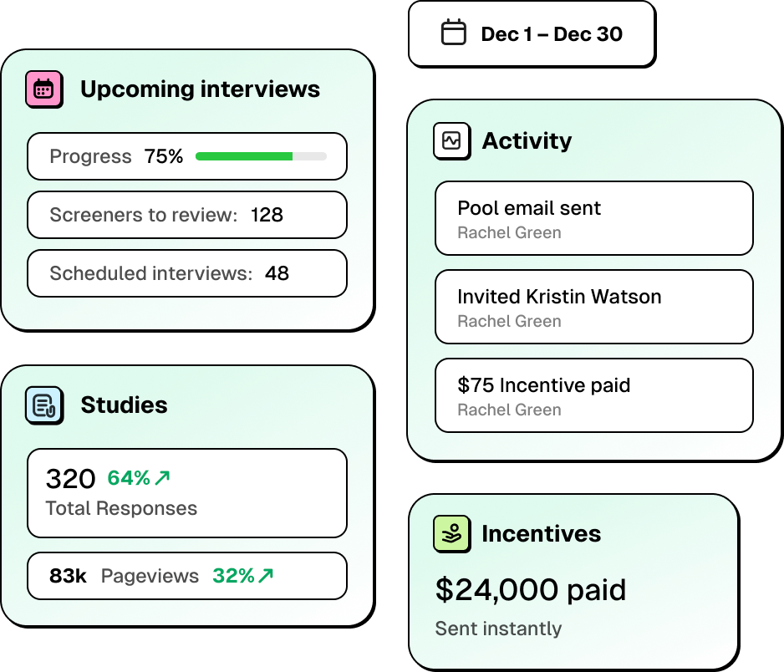Click the green arrow next to 32%
784x672 pixels.
(x=267, y=575)
